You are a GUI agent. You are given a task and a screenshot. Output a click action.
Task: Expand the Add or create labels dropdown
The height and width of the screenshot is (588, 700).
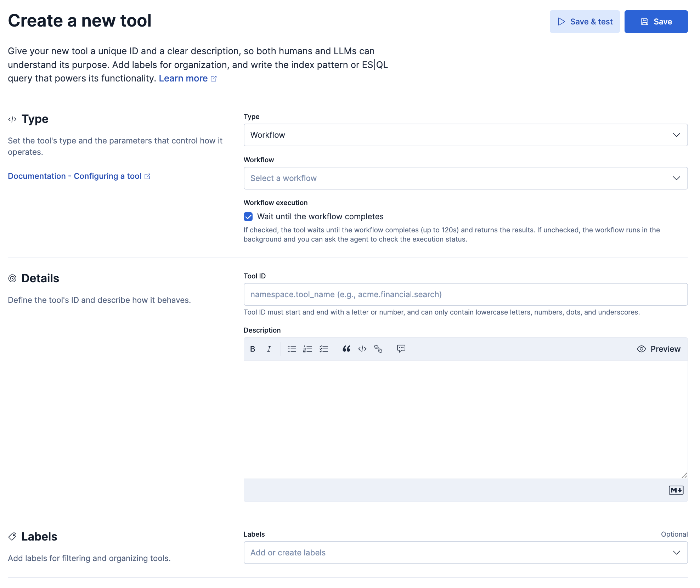pos(465,553)
